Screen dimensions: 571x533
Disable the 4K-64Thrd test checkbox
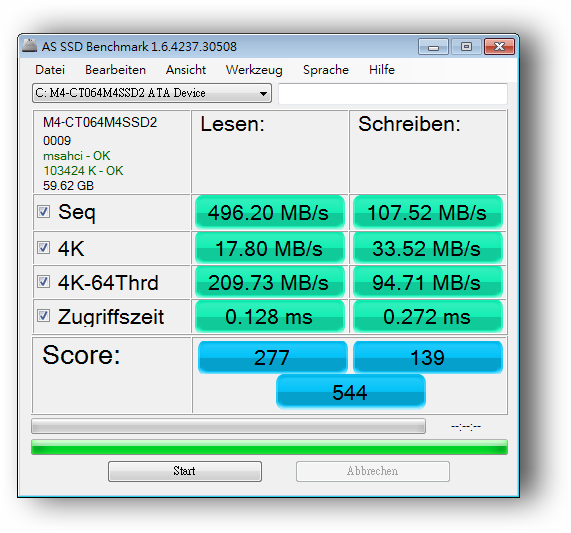point(44,281)
